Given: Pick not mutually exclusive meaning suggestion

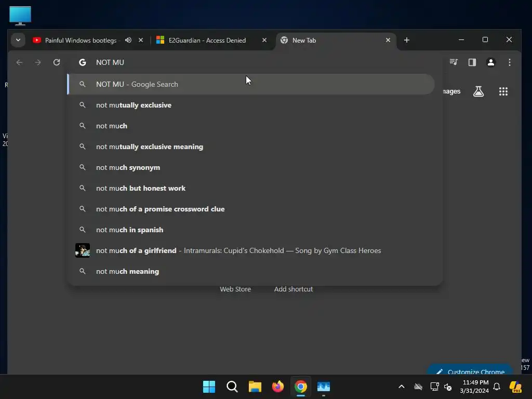Looking at the screenshot, I should (251, 147).
